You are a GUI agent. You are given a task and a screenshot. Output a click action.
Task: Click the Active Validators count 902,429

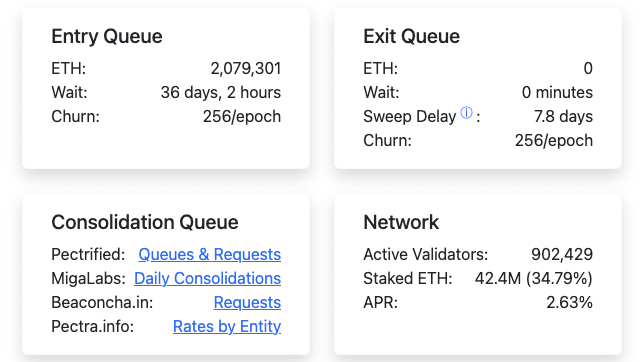562,254
